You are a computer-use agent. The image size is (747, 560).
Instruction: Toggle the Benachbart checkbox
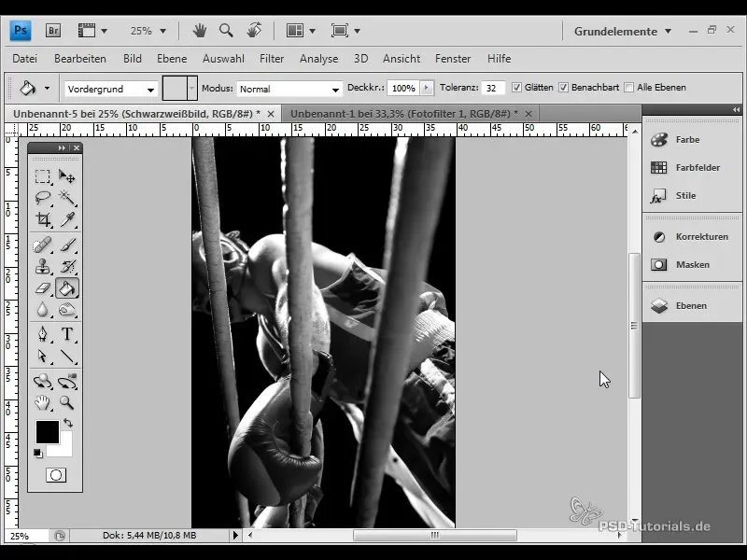click(564, 88)
